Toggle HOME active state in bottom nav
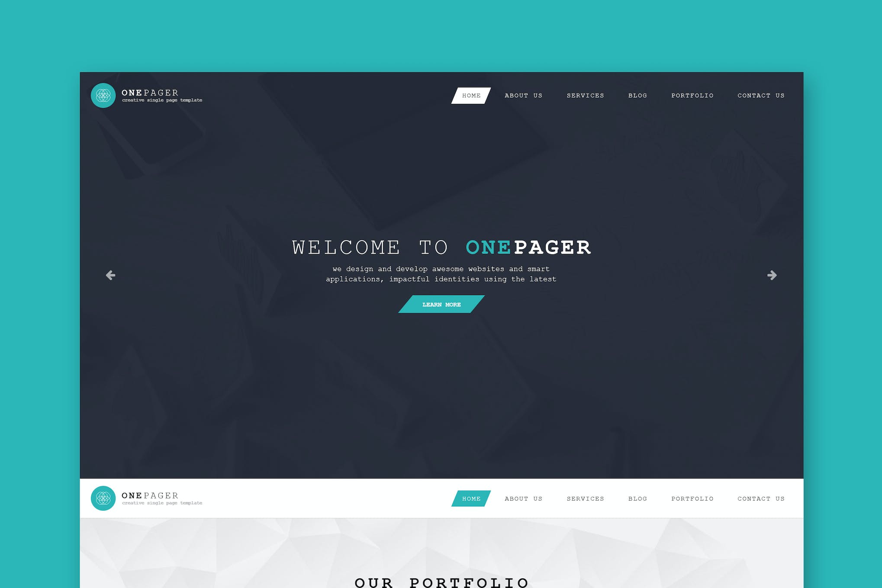 point(471,498)
